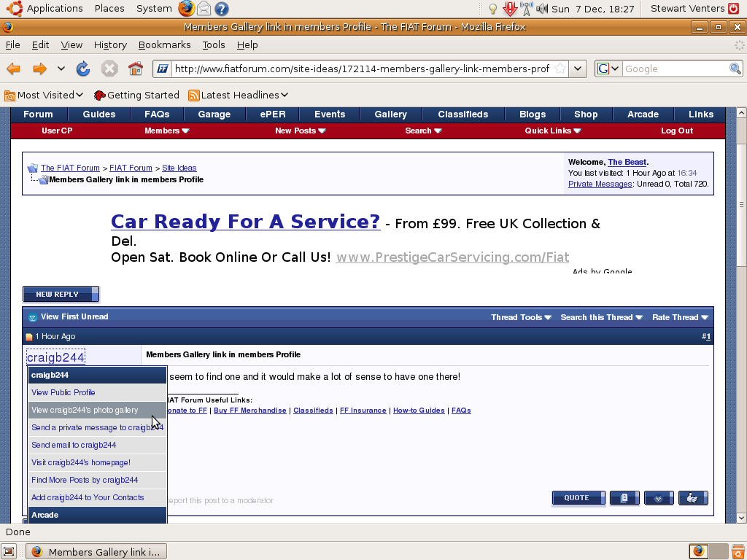This screenshot has width=747, height=560.
Task: Click the breadcrumb folder icon beside The FIAT Forum
Action: click(33, 168)
